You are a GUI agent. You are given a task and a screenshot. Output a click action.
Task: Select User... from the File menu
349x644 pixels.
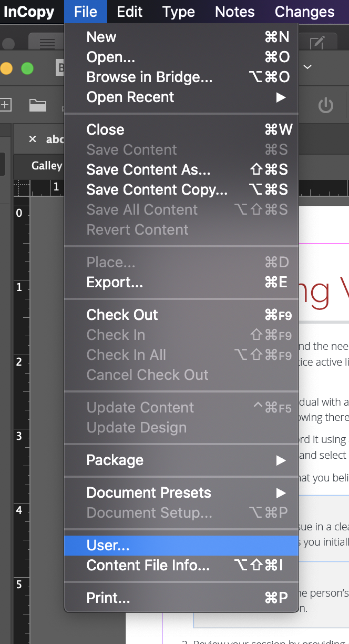[x=181, y=546]
